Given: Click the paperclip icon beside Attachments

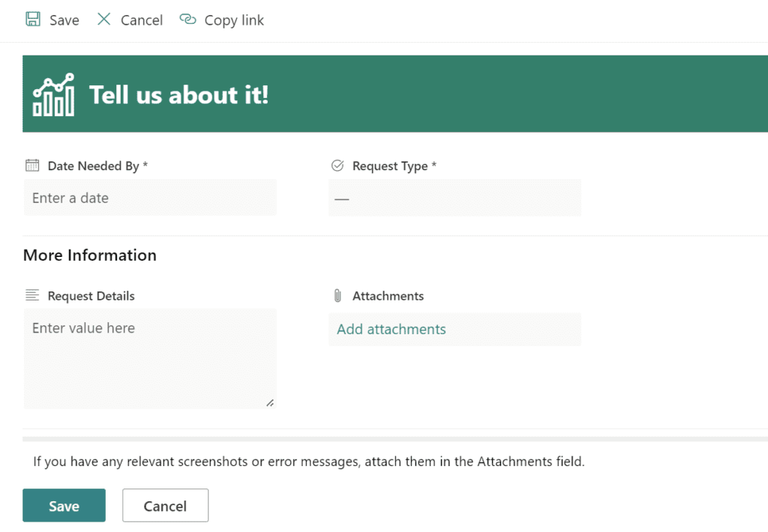Looking at the screenshot, I should coord(337,296).
